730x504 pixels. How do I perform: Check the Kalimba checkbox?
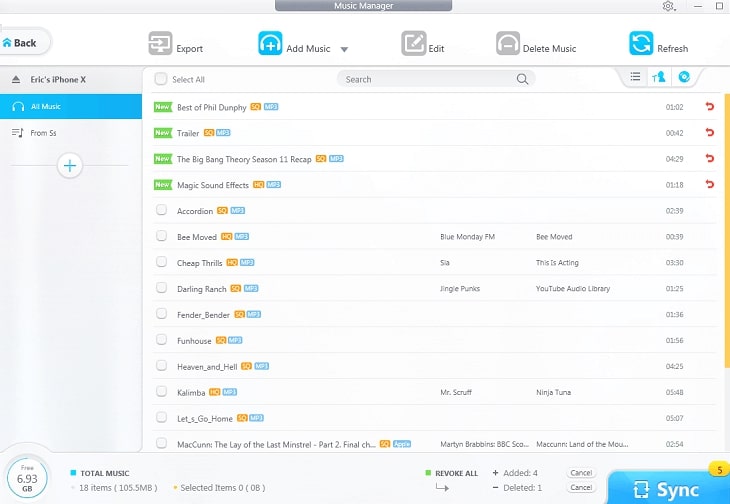(x=162, y=391)
